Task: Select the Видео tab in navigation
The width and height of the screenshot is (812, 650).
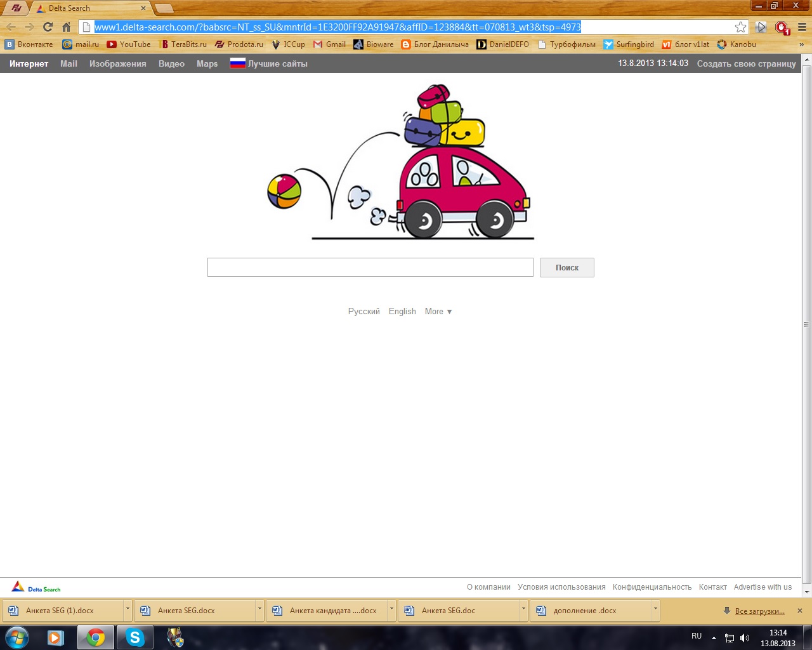Action: pos(171,63)
